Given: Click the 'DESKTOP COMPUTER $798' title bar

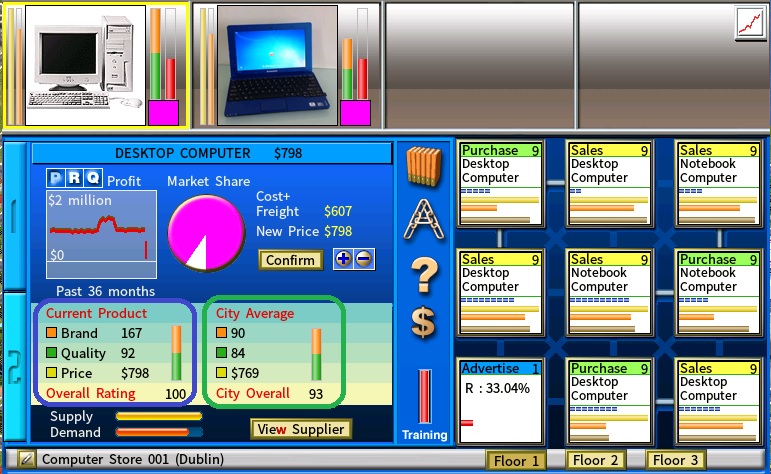Looking at the screenshot, I should [212, 153].
